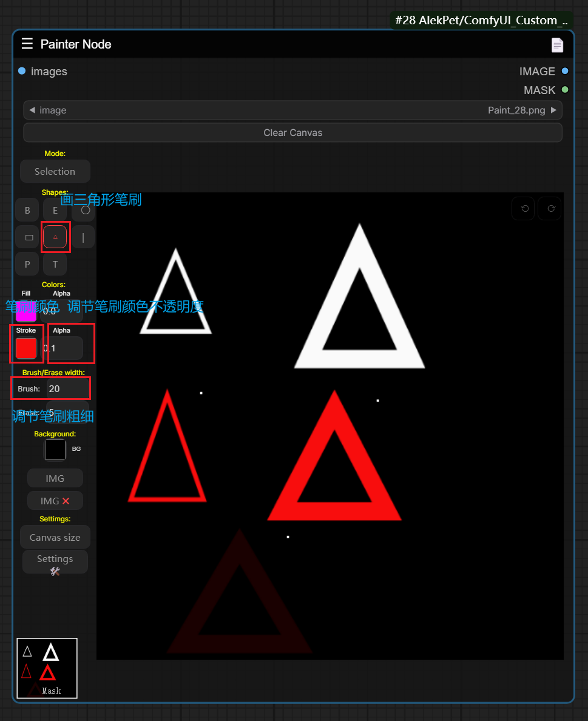Click the Mask preview thumbnail

point(47,668)
